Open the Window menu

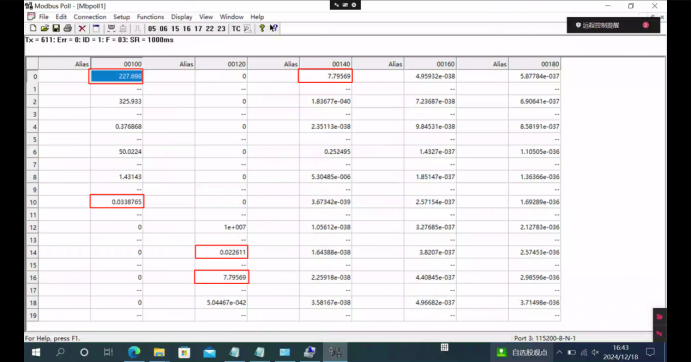[x=232, y=17]
